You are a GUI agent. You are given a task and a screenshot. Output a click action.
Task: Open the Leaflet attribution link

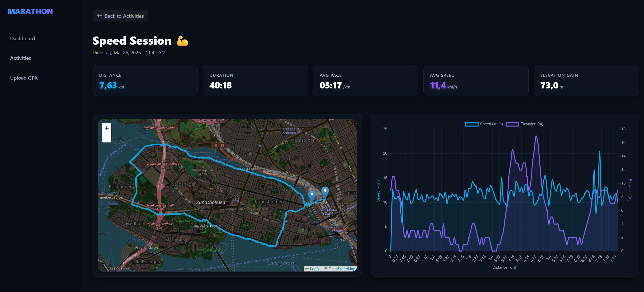(x=313, y=269)
